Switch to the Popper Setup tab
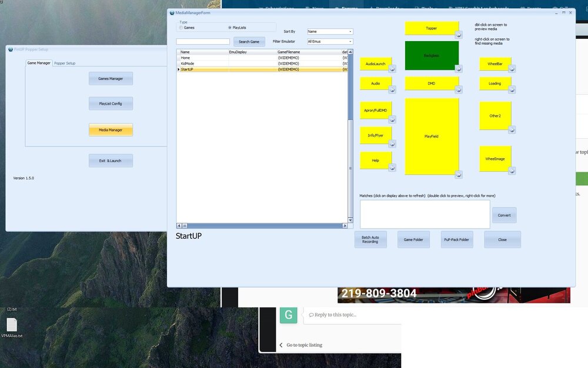This screenshot has width=588, height=368. pos(65,63)
